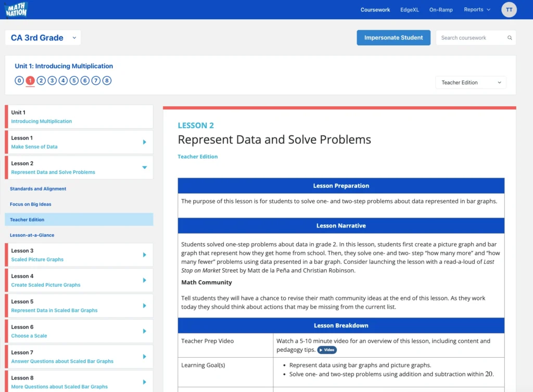
Task: Open Lesson-at-a-Glance
Action: click(32, 235)
